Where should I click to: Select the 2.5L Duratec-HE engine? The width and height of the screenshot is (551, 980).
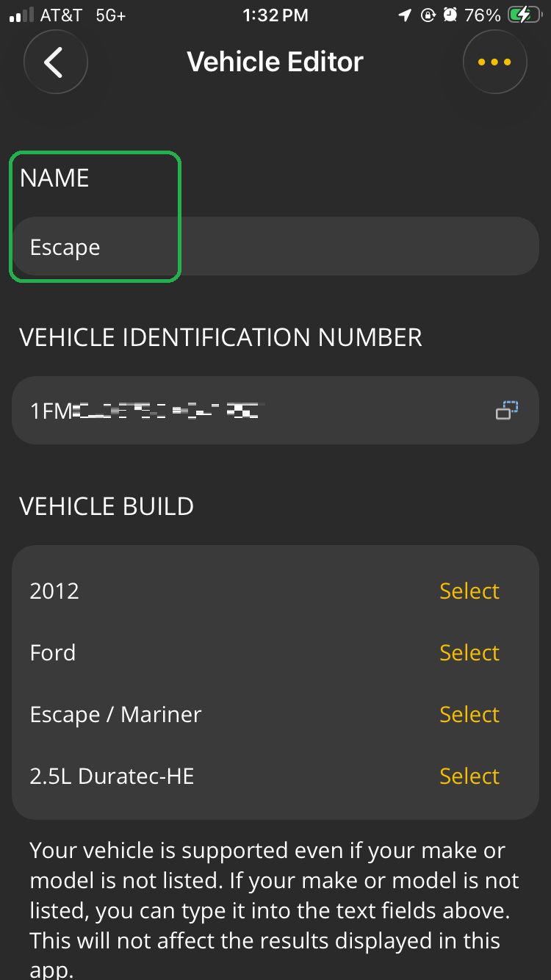[x=469, y=776]
